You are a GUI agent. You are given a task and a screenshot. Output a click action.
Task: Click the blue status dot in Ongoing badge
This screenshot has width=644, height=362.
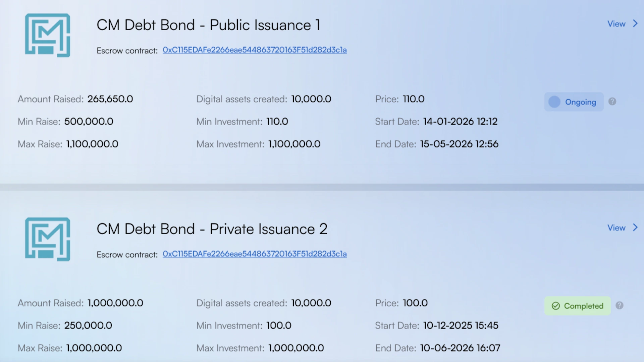pyautogui.click(x=554, y=102)
